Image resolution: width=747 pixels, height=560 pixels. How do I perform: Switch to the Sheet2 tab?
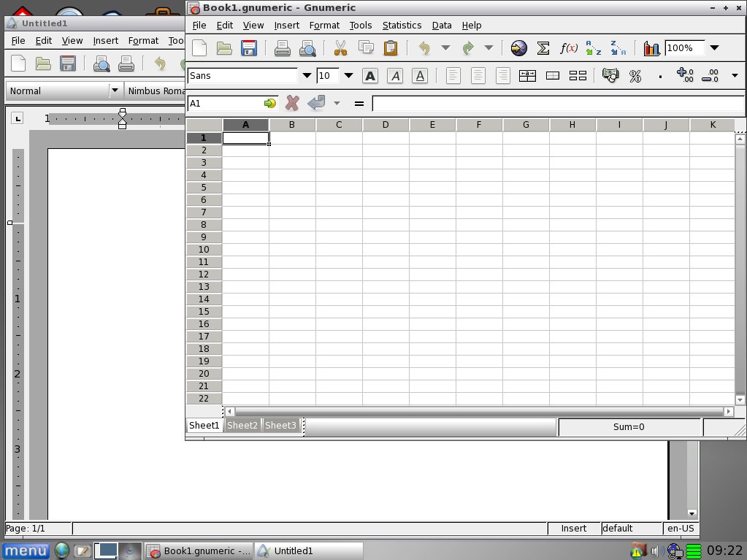pos(242,426)
